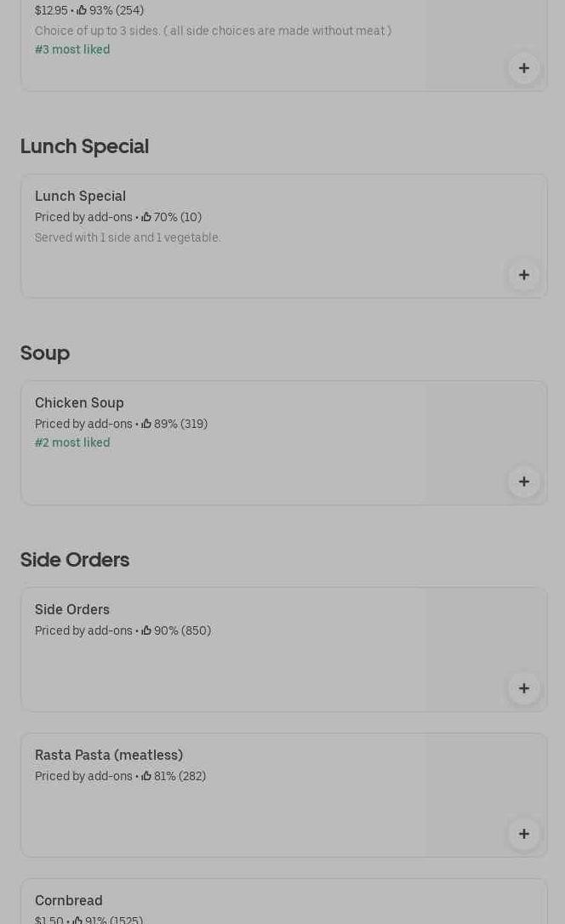Click 'Served with 1 side and 1 vegetable' description
The height and width of the screenshot is (924, 565).
[128, 237]
